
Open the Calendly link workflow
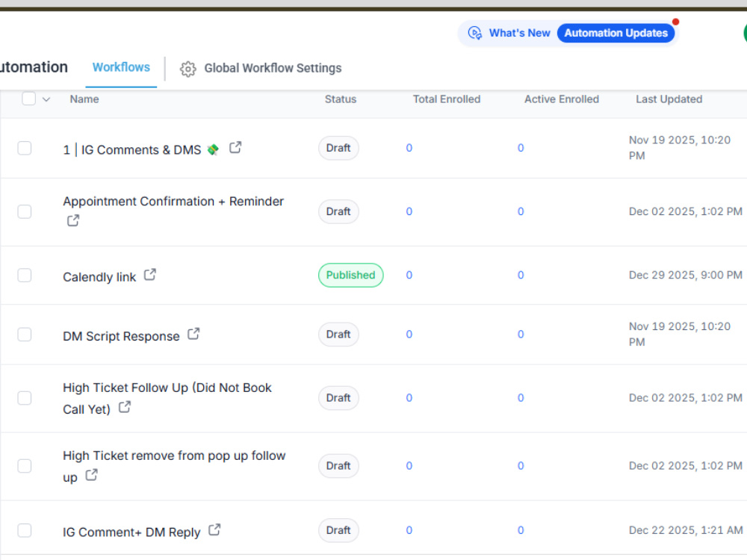pos(99,277)
